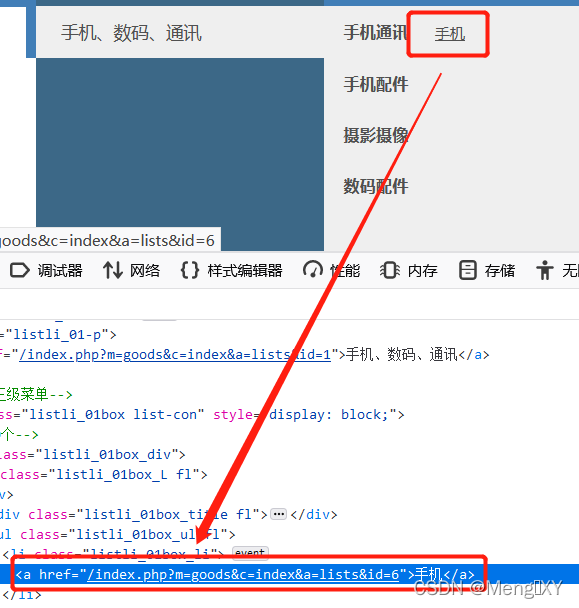Select the highlighted 手机 anchor text in markup

pyautogui.click(x=429, y=574)
